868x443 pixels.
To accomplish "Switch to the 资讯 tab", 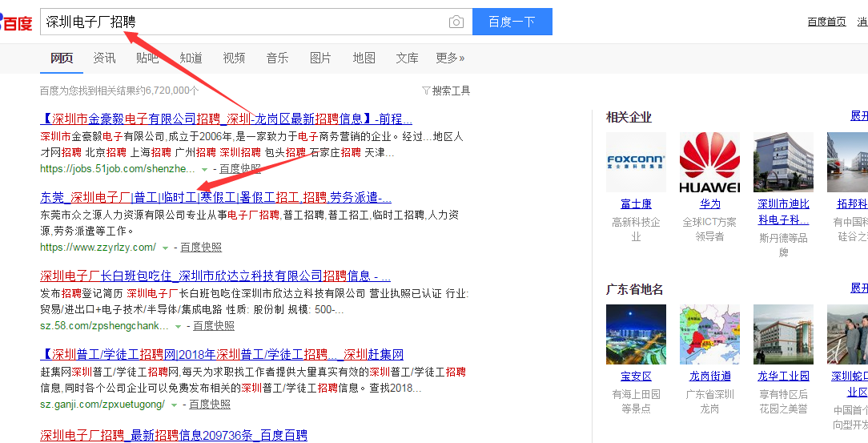I will [104, 58].
